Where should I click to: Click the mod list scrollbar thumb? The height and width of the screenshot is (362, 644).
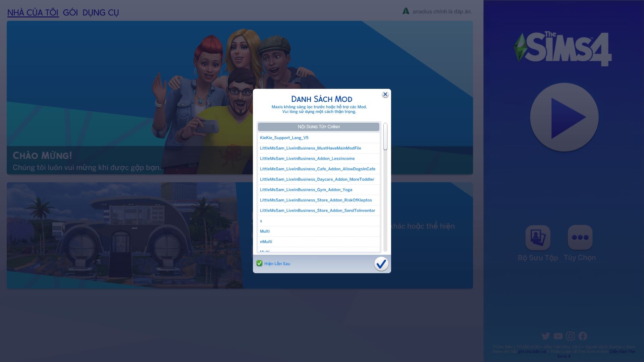(x=385, y=136)
